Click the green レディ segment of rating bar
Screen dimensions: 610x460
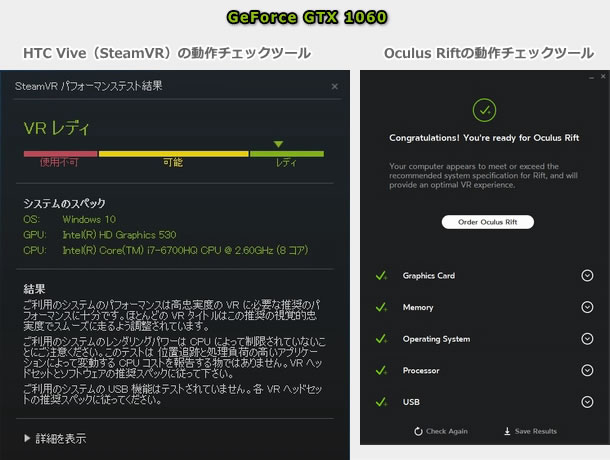(x=287, y=154)
